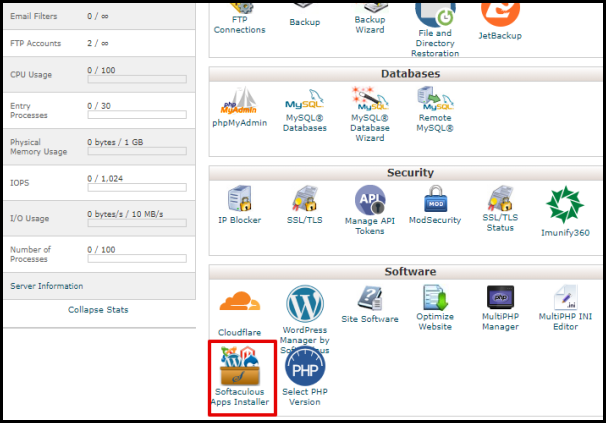Click the '0 / 1,024' IOPS value

pyautogui.click(x=105, y=179)
